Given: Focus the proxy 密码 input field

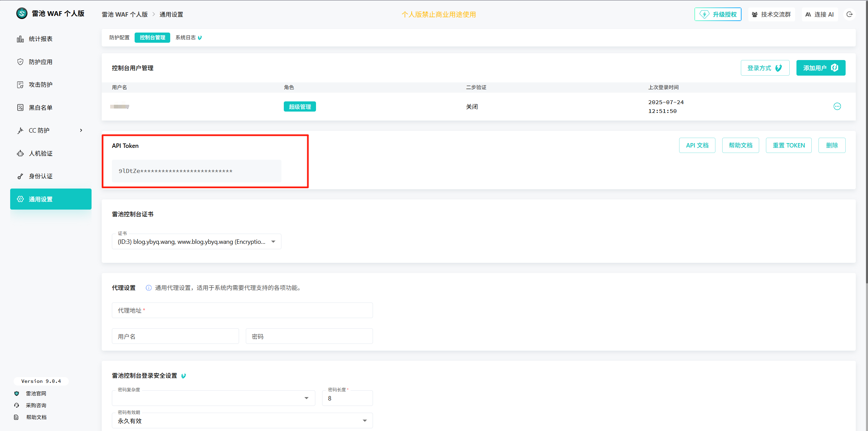Looking at the screenshot, I should [x=309, y=336].
